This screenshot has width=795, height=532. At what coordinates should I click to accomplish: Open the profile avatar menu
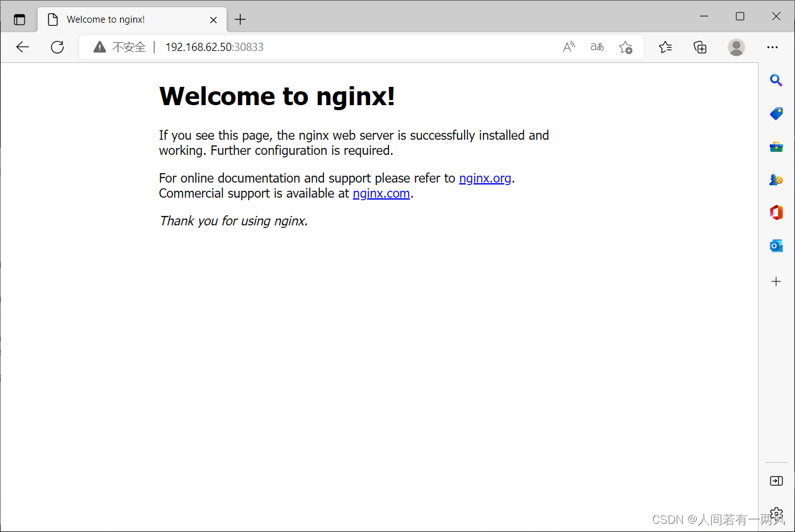pyautogui.click(x=736, y=47)
